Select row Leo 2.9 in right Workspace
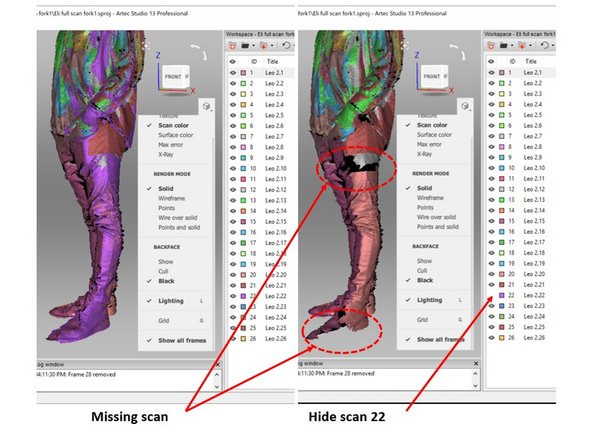The width and height of the screenshot is (592, 444). tap(520, 157)
